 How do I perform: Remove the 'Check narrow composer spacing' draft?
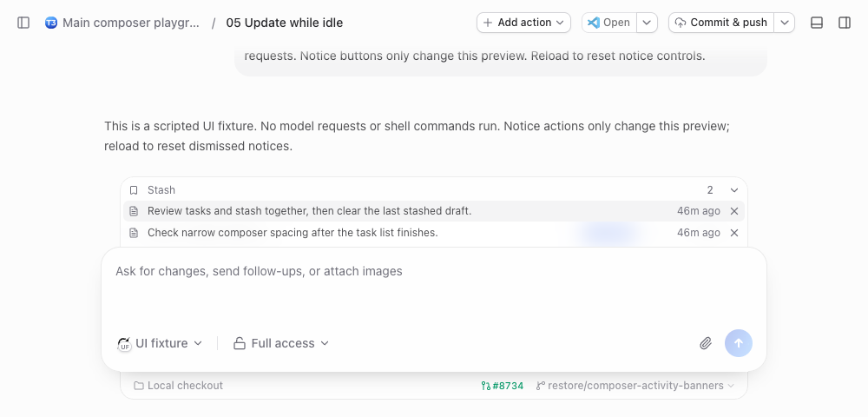(734, 233)
